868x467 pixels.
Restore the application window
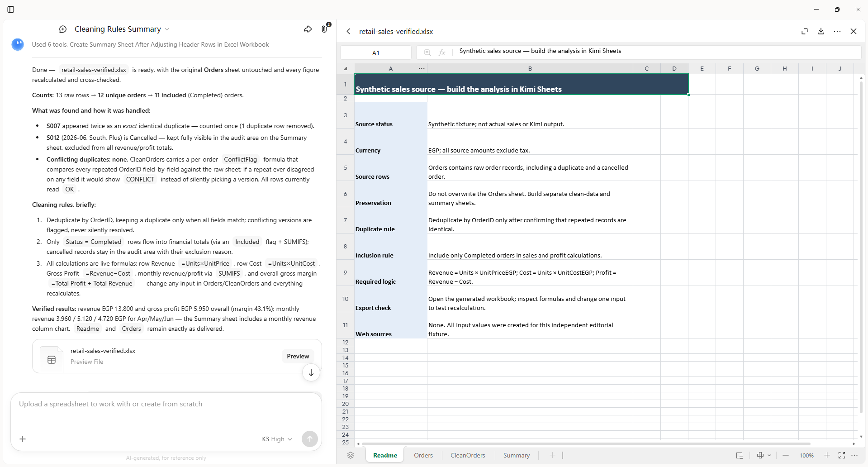[x=837, y=10]
